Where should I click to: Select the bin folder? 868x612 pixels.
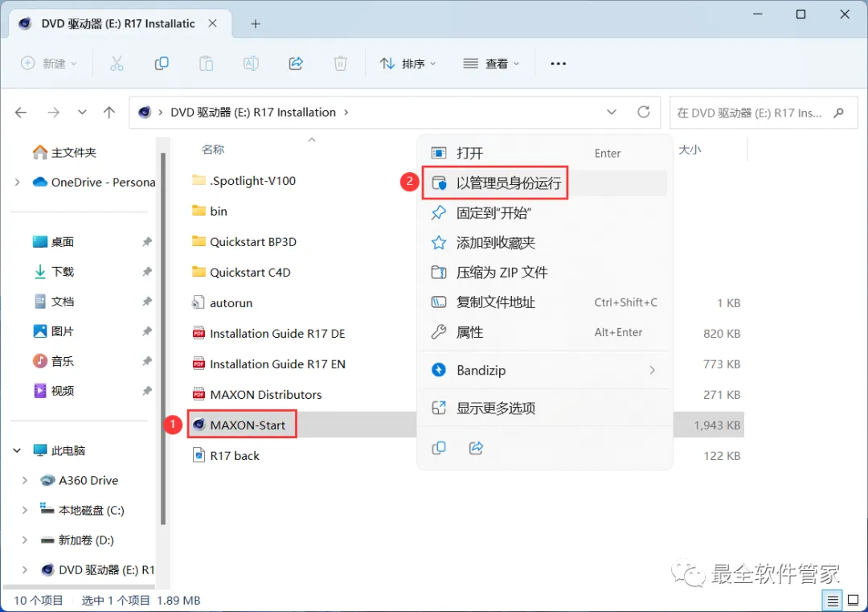pos(209,211)
